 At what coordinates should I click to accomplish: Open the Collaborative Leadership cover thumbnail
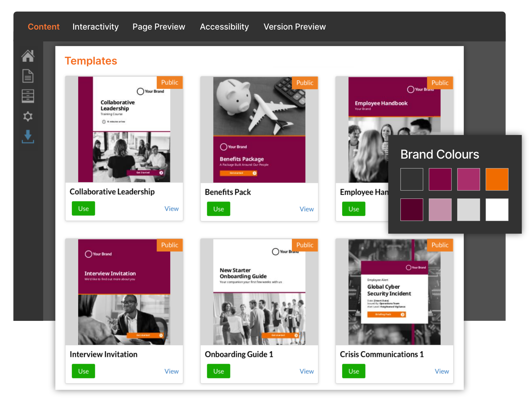tap(124, 129)
